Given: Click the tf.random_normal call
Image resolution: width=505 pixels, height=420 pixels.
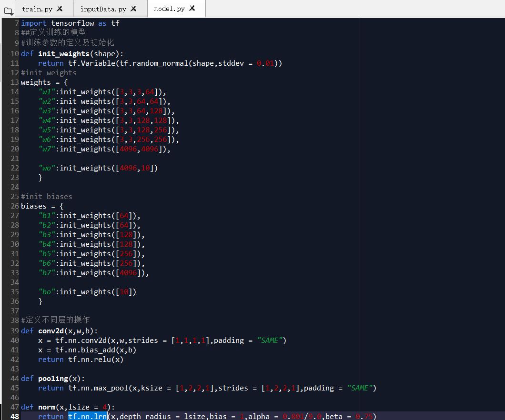Looking at the screenshot, I should [153, 63].
